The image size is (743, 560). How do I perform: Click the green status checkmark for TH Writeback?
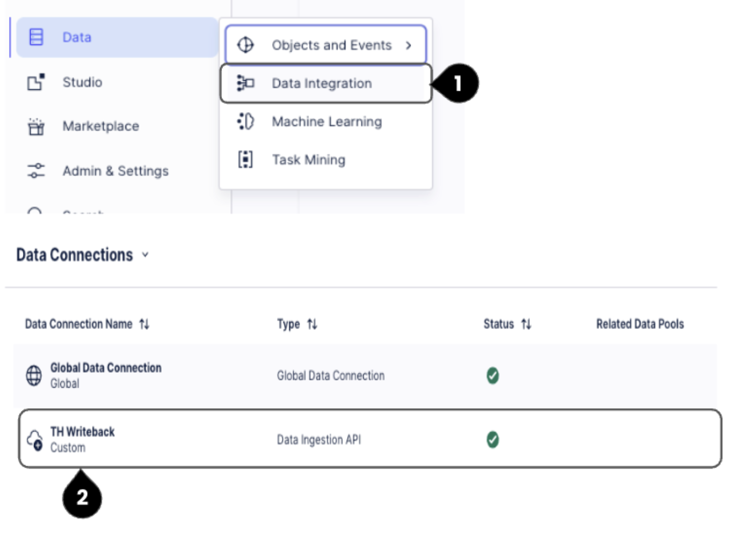(x=493, y=440)
